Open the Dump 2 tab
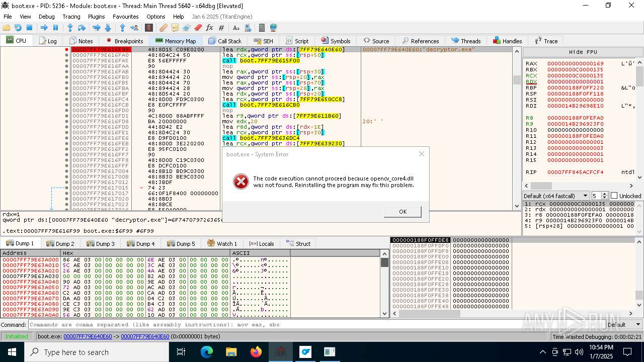Image resolution: width=644 pixels, height=362 pixels. pos(60,243)
